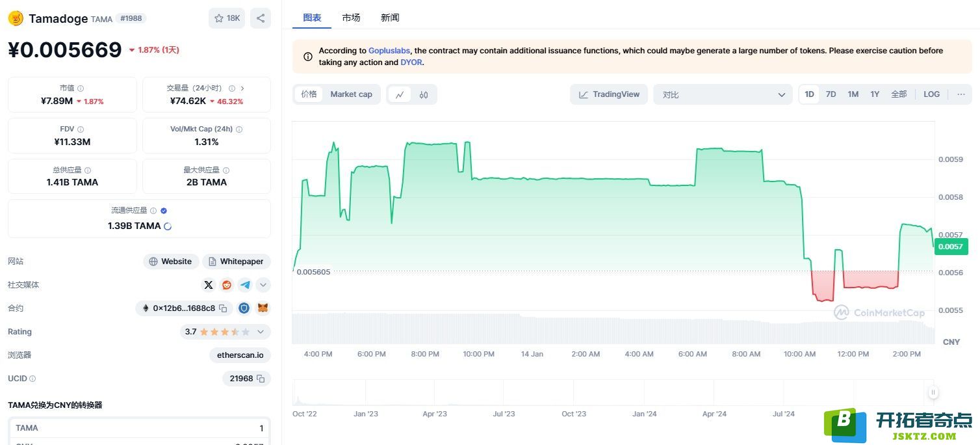Toggle LOG scale on chart
Image resolution: width=980 pixels, height=445 pixels.
(931, 94)
